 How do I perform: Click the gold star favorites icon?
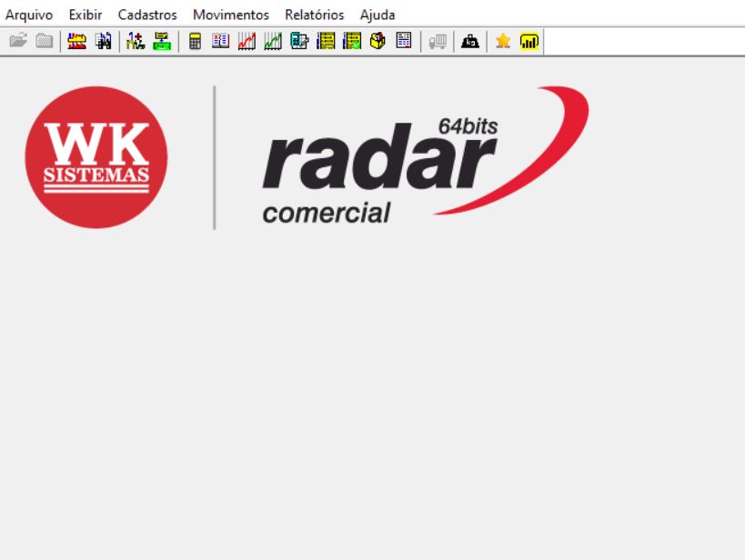coord(503,41)
